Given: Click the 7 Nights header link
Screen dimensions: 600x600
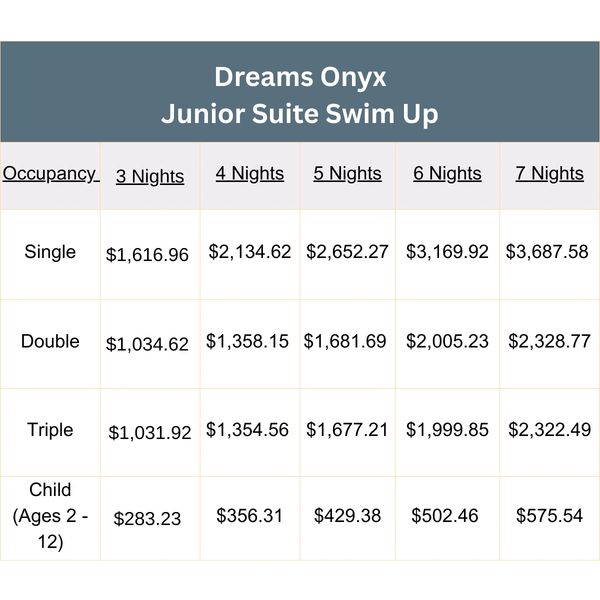Looking at the screenshot, I should (549, 174).
